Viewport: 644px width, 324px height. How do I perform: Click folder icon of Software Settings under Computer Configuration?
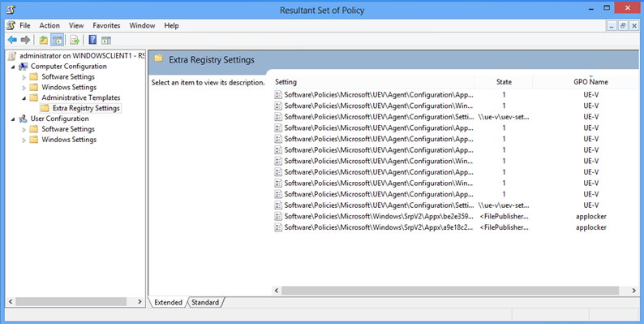pos(34,77)
